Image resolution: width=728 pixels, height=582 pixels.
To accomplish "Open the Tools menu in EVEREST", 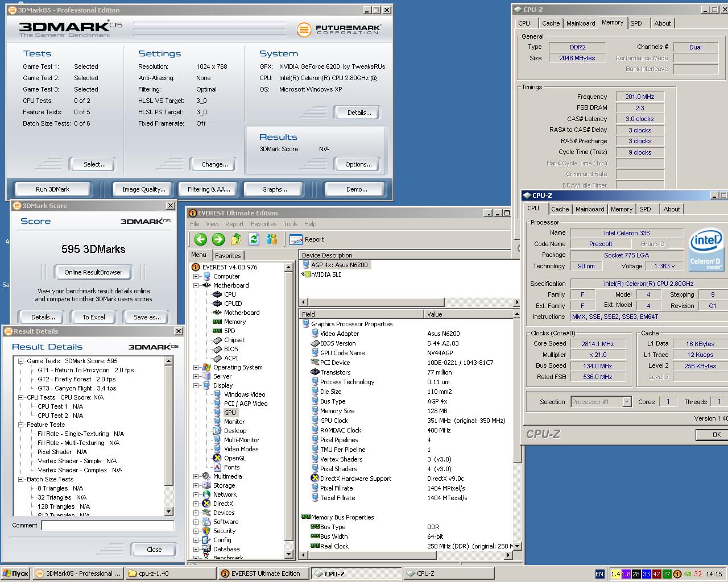I will (291, 224).
